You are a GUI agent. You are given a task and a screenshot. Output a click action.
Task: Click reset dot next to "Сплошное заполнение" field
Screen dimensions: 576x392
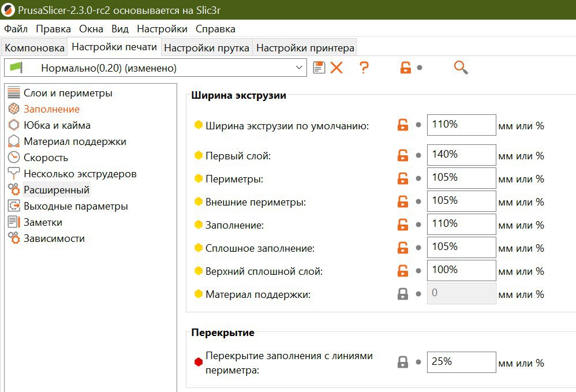(x=418, y=248)
